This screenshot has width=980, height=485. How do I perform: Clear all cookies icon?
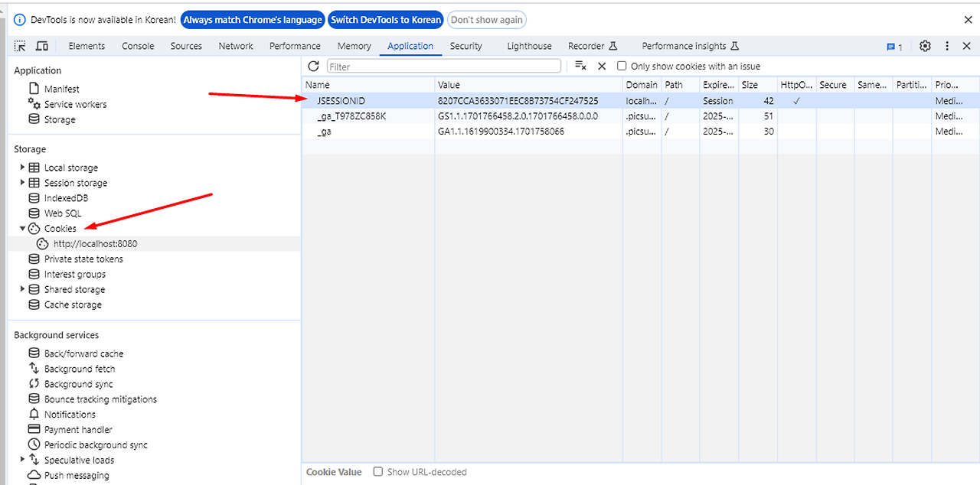(580, 66)
